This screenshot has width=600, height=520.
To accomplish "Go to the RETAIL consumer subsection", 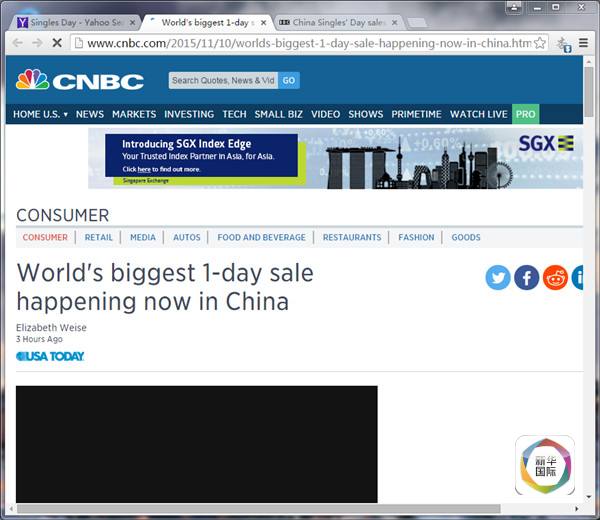I will click(99, 238).
